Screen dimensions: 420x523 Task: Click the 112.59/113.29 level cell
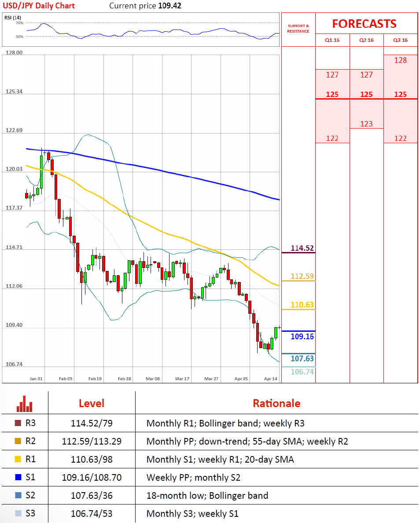92,441
